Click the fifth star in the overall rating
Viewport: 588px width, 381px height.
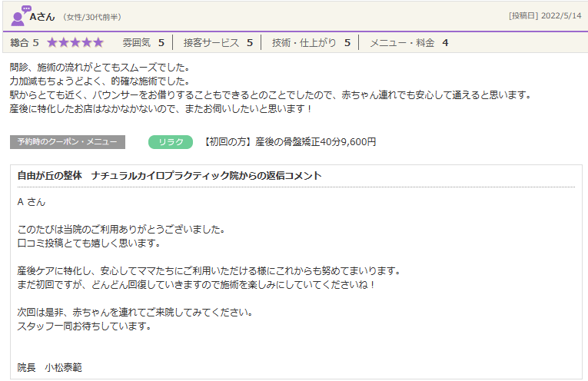[98, 43]
